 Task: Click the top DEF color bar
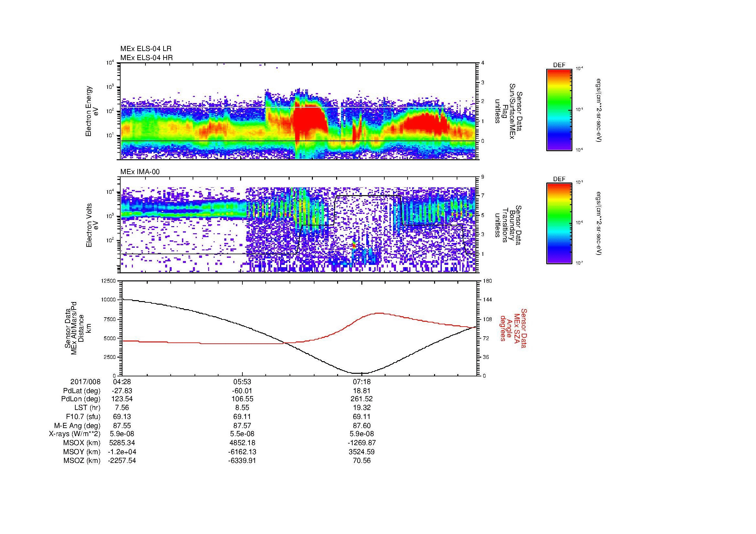point(559,110)
